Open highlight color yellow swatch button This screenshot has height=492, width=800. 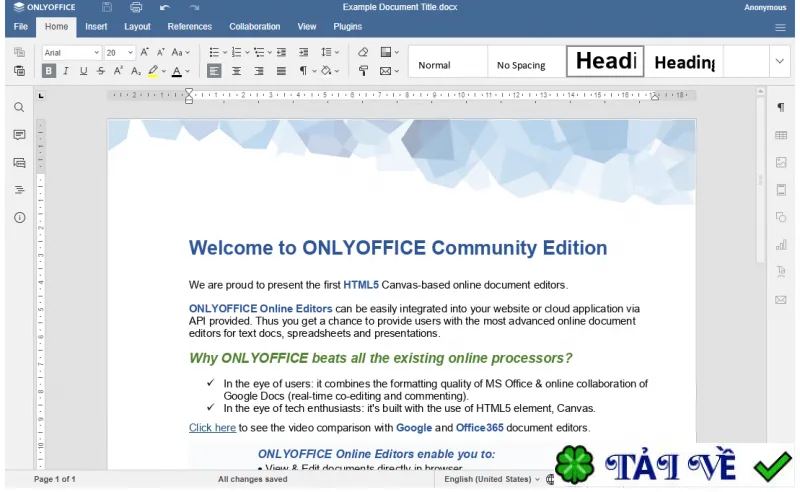[x=153, y=70]
